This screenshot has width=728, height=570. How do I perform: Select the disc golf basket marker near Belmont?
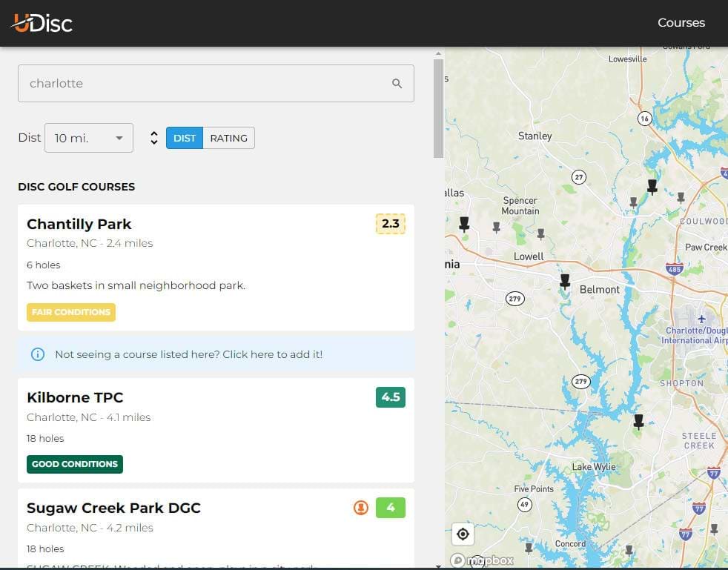tap(565, 282)
